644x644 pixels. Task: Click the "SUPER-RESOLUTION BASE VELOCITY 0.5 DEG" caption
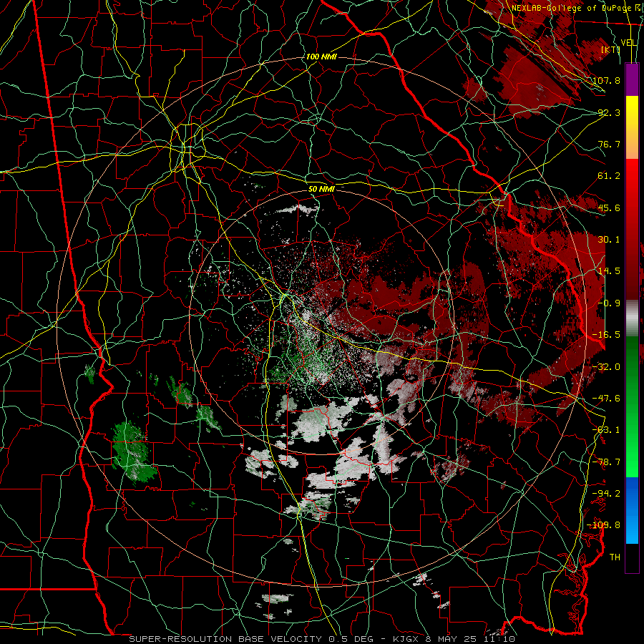point(251,639)
